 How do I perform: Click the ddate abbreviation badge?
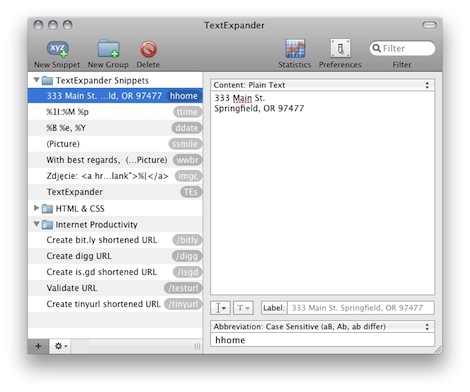(187, 128)
